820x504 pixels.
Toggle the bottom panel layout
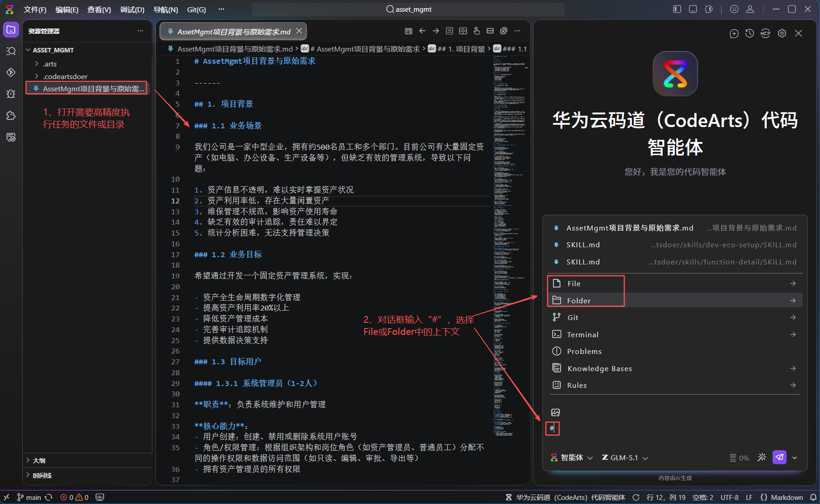(693, 9)
